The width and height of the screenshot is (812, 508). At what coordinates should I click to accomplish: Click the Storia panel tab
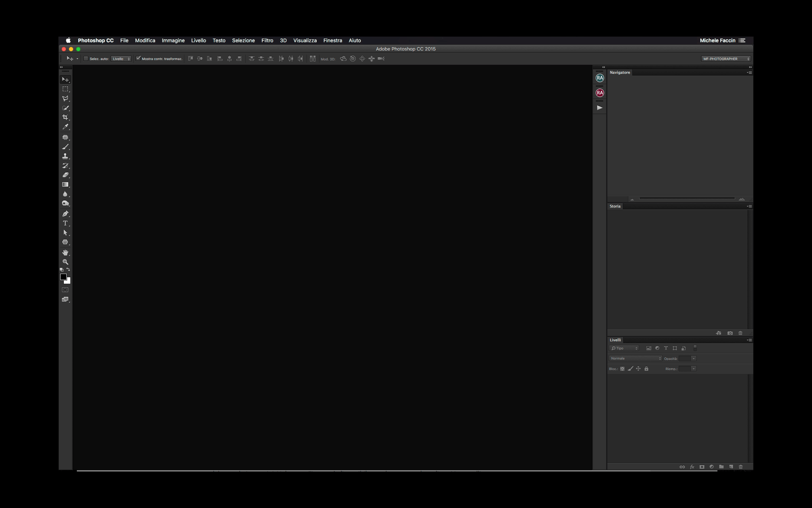click(615, 207)
